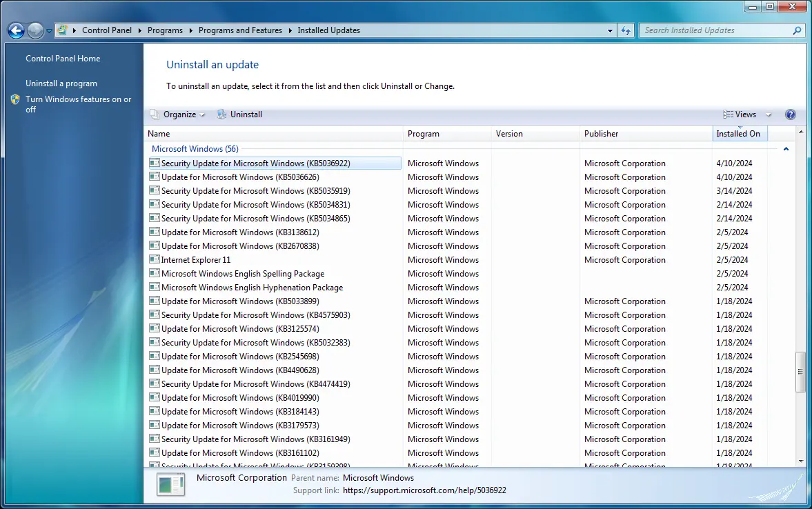Open Turn Windows features on or off
Viewport: 812px width, 509px height.
coord(78,104)
